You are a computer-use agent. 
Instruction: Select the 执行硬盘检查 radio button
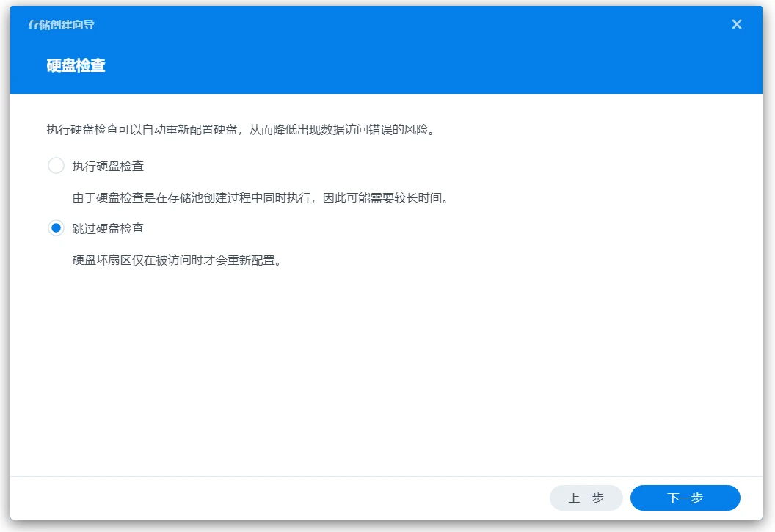tap(56, 166)
